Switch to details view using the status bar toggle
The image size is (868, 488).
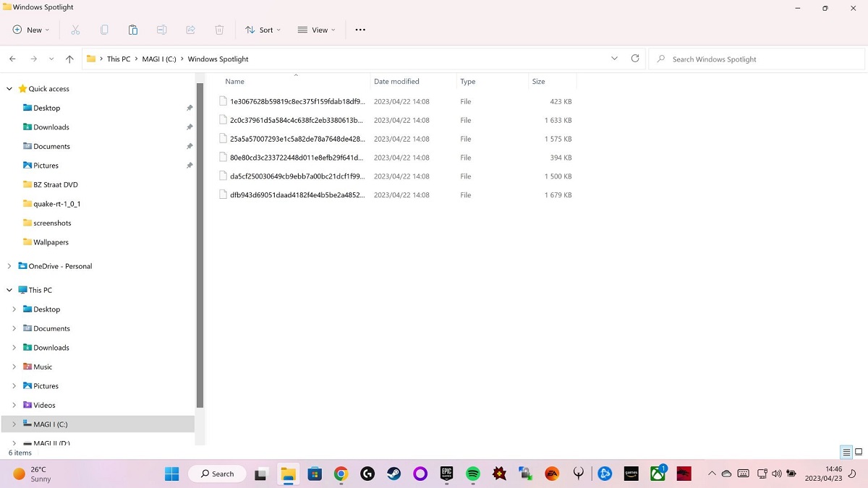[x=846, y=452]
